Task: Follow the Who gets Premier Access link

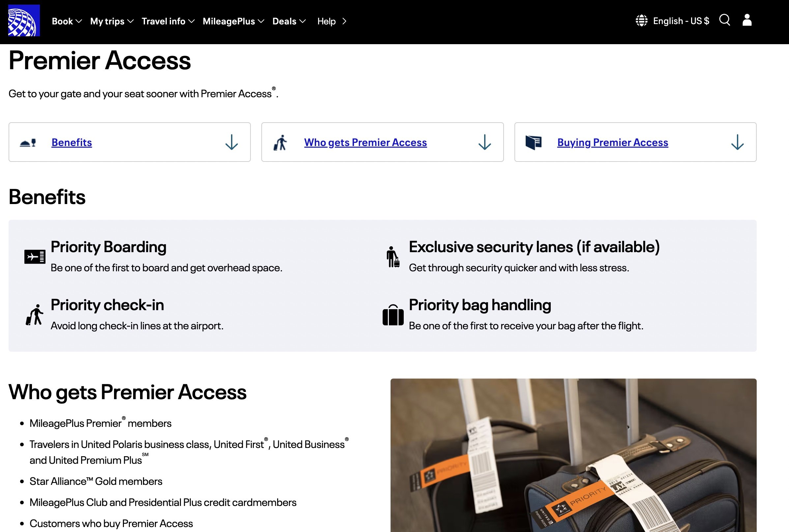Action: point(365,142)
